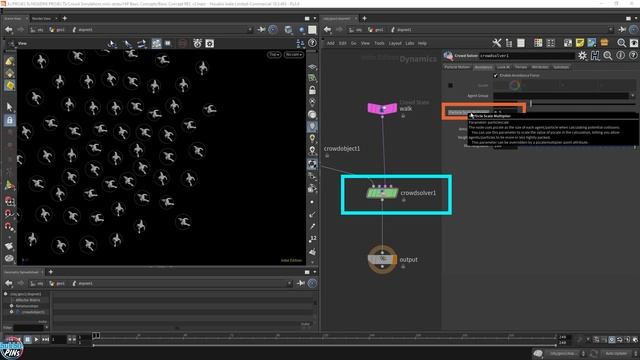Open the Auto Update mode dropdown
640x360 pixels.
(x=618, y=353)
